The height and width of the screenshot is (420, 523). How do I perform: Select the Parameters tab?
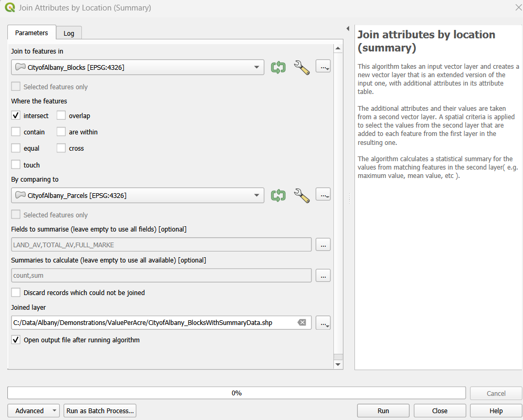point(32,33)
